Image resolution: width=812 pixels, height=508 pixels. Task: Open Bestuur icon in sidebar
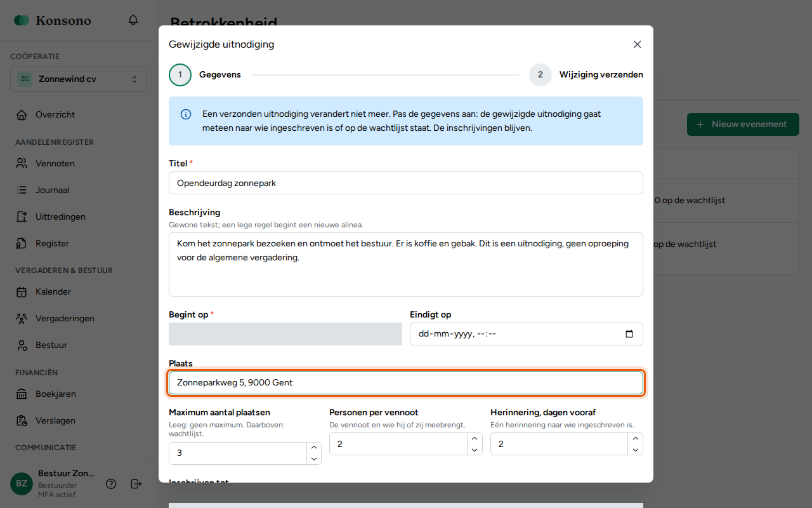(22, 345)
